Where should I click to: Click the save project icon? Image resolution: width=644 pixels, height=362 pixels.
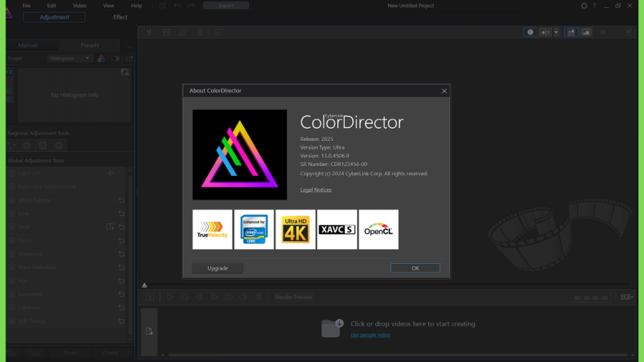click(x=163, y=5)
